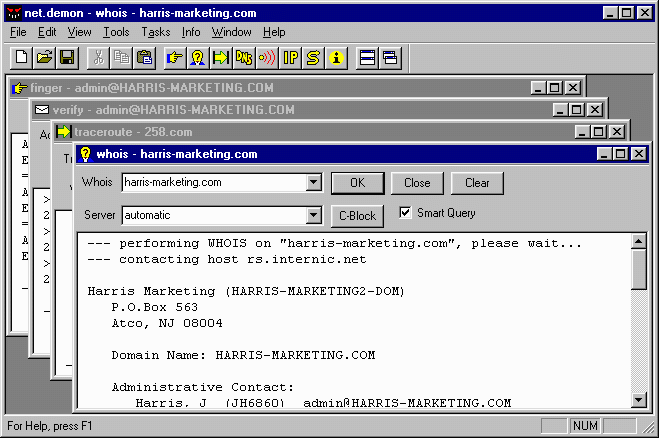659x438 pixels.
Task: Click the Cut scissors icon
Action: [98, 58]
